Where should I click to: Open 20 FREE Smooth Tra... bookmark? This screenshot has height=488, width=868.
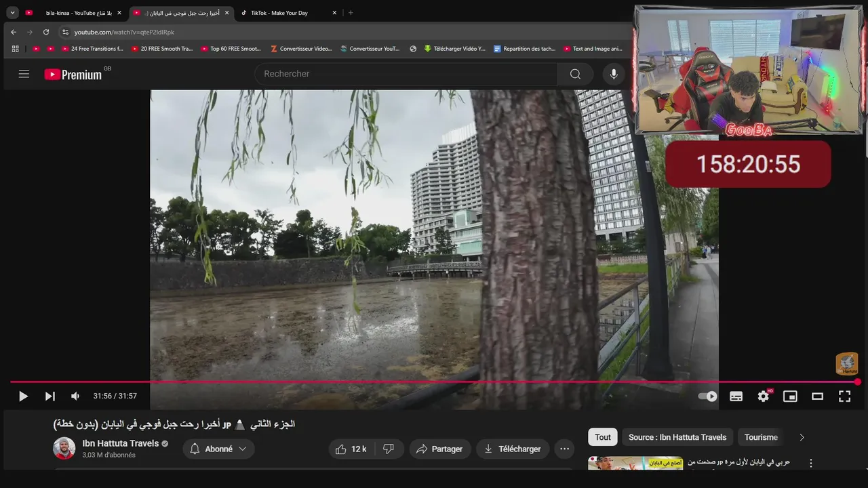click(x=162, y=49)
